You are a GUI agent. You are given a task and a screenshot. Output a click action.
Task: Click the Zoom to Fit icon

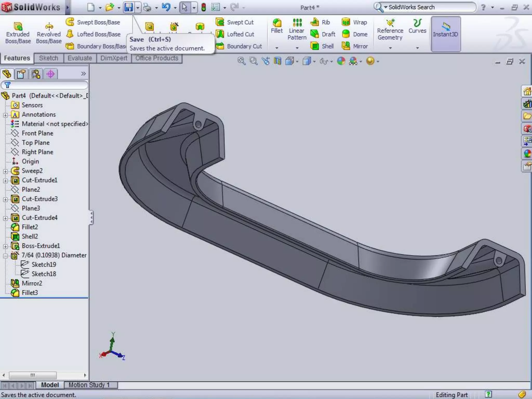(x=241, y=61)
